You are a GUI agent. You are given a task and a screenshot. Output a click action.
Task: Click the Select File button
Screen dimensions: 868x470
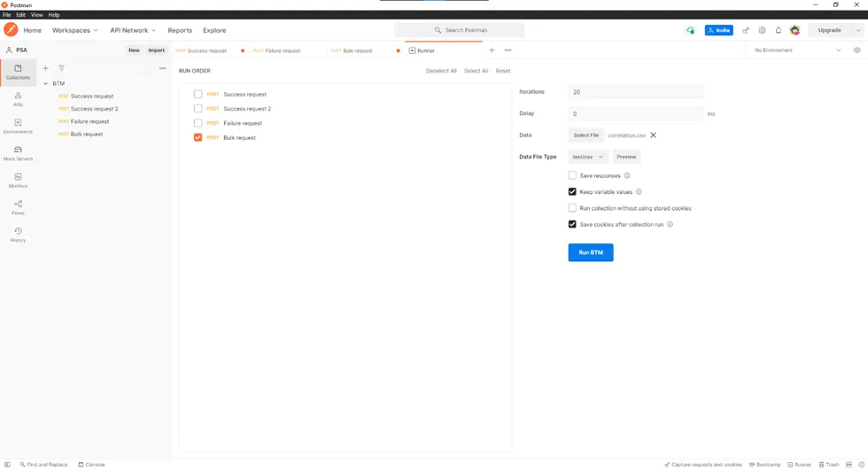coord(585,135)
